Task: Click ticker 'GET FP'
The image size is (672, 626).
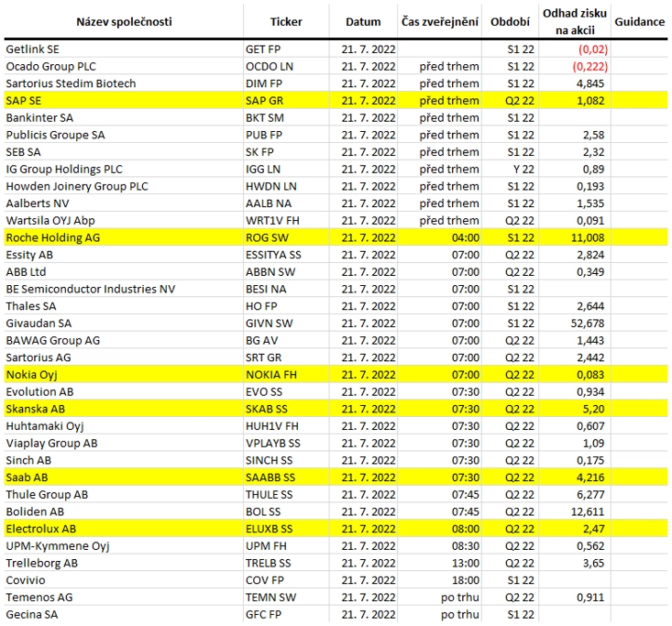Action: [x=263, y=49]
